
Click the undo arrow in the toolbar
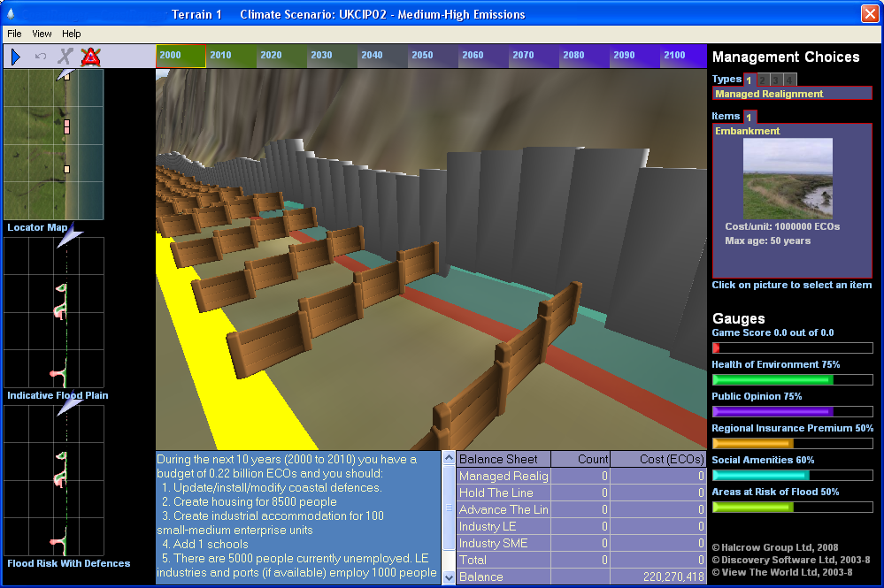tap(41, 57)
